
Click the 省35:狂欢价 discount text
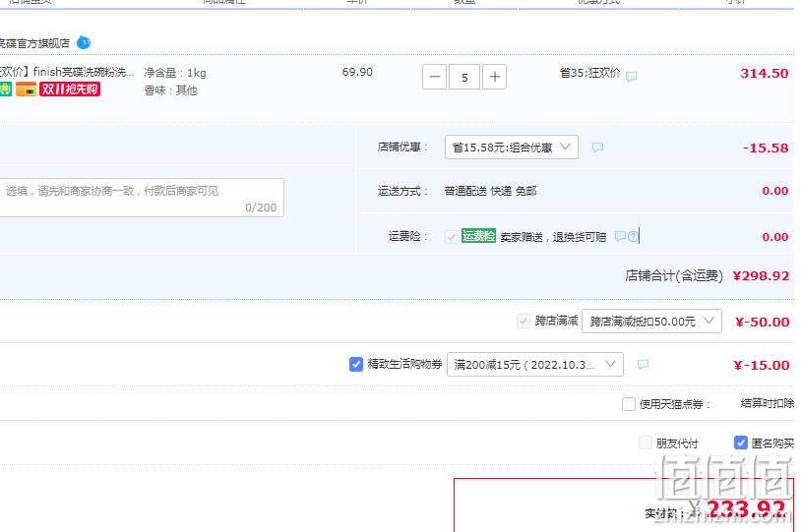(589, 73)
